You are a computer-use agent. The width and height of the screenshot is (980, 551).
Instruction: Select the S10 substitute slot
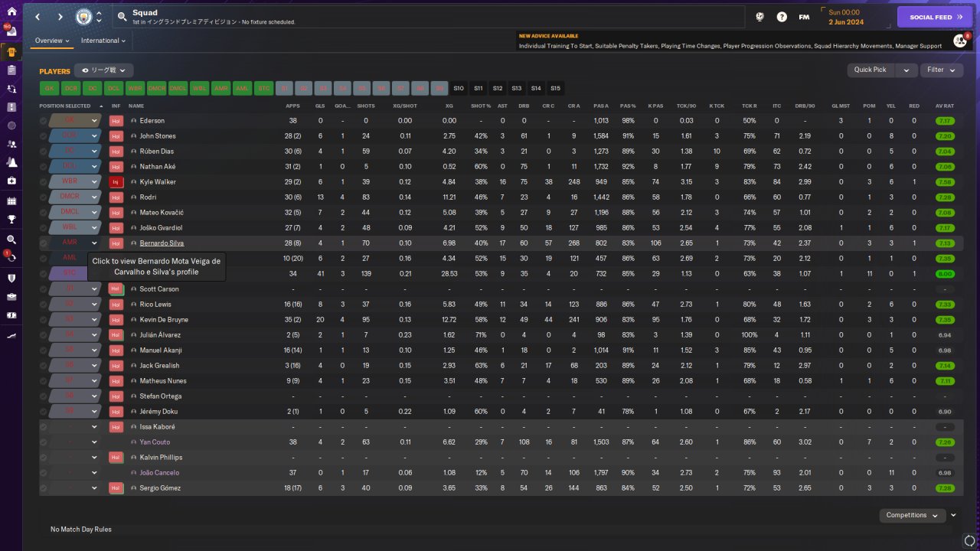pos(459,89)
